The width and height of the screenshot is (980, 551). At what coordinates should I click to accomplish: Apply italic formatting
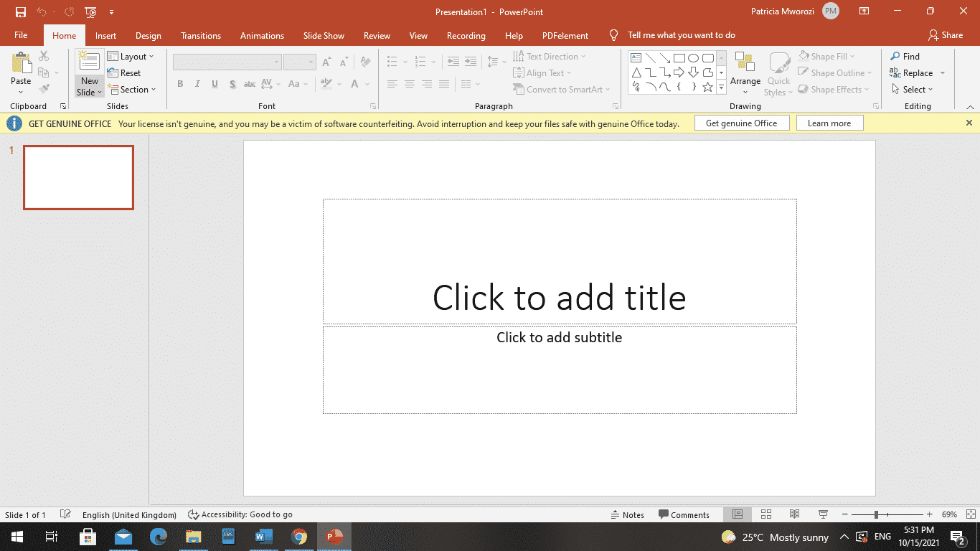197,84
